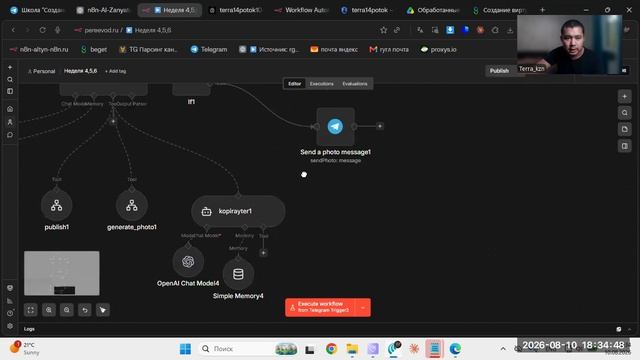Image resolution: width=640 pixels, height=360 pixels.
Task: Open the n8n-altyn-n8n.ru bookmark
Action: tap(39, 49)
